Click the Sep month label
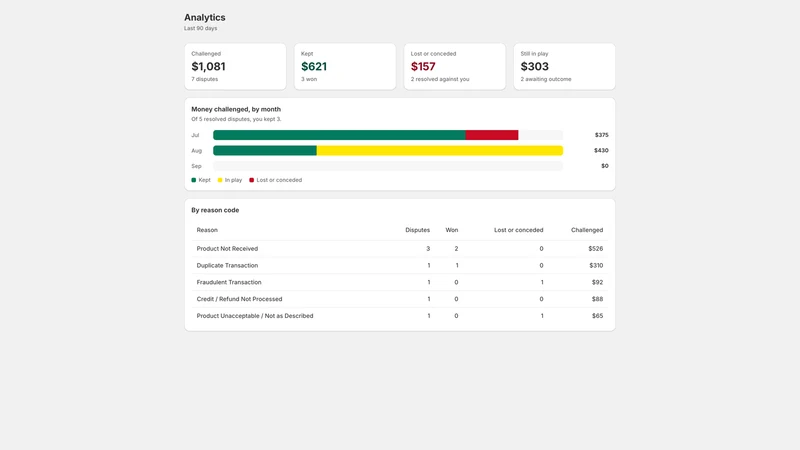The width and height of the screenshot is (800, 450). click(x=196, y=166)
